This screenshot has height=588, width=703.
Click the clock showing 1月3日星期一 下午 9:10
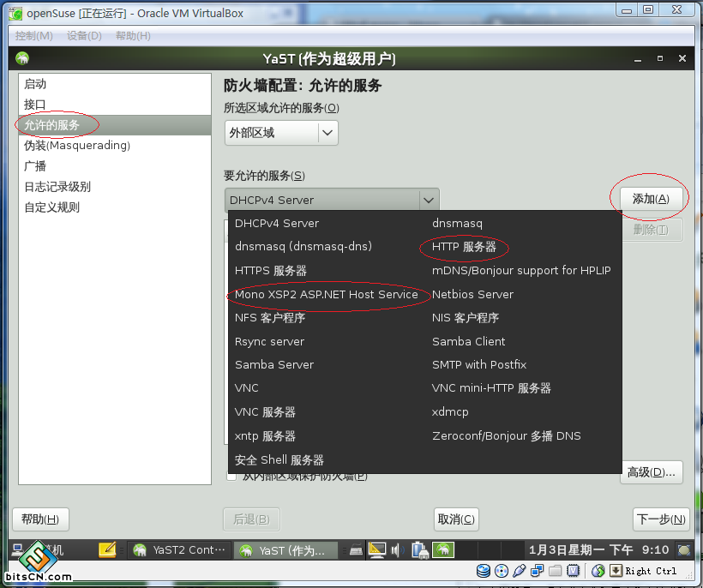pyautogui.click(x=599, y=550)
